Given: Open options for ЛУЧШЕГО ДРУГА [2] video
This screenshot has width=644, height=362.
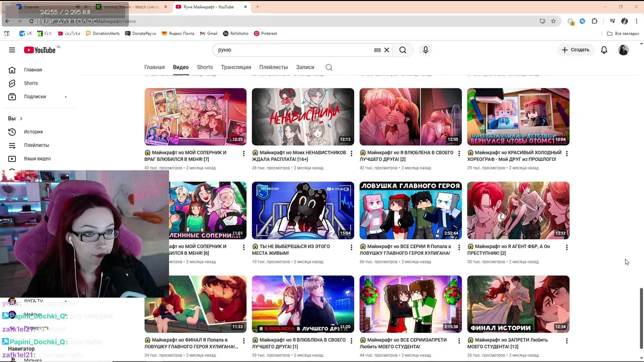Looking at the screenshot, I should pyautogui.click(x=459, y=153).
